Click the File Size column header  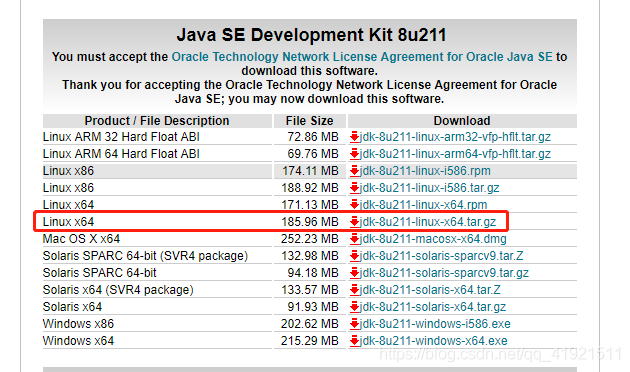point(309,121)
